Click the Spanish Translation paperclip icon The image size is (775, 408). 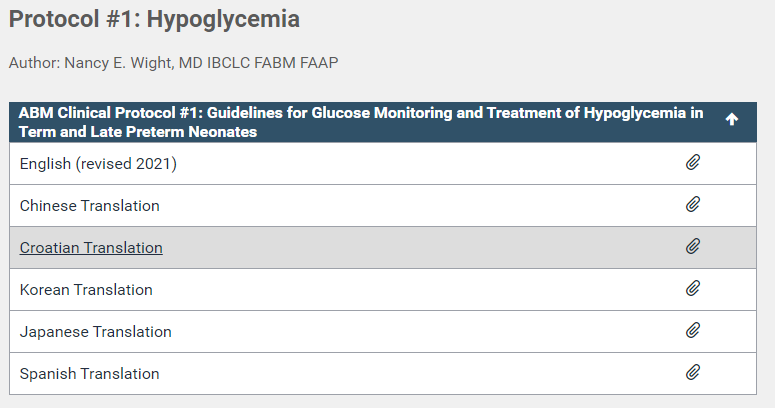click(693, 372)
